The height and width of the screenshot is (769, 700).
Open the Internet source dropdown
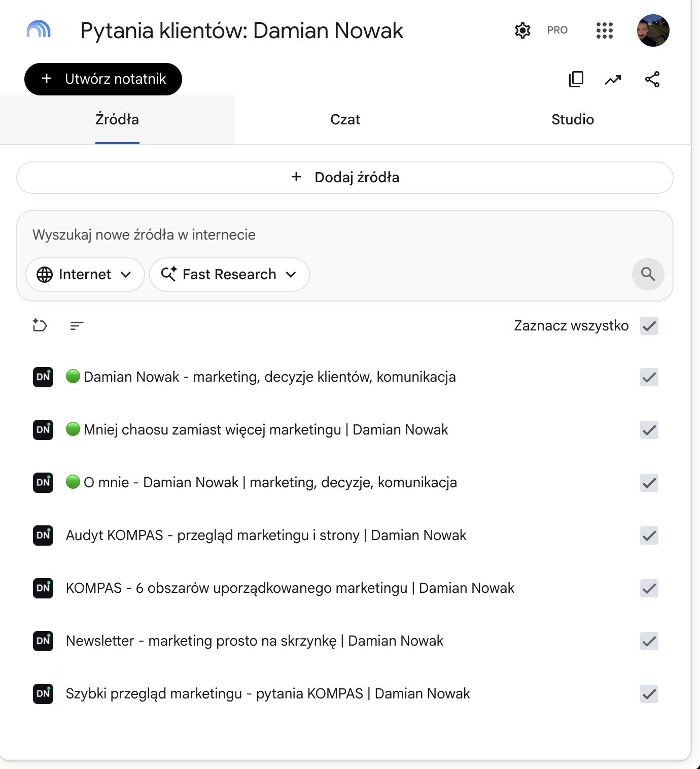(85, 275)
